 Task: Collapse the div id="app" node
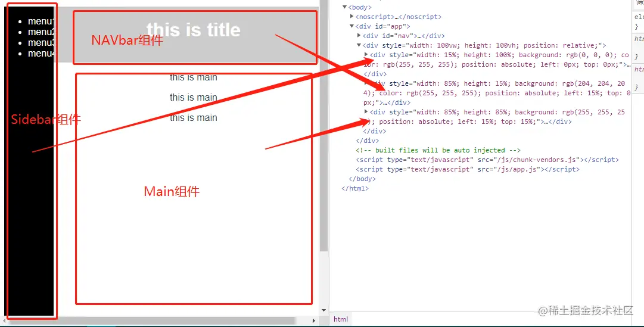coord(351,26)
